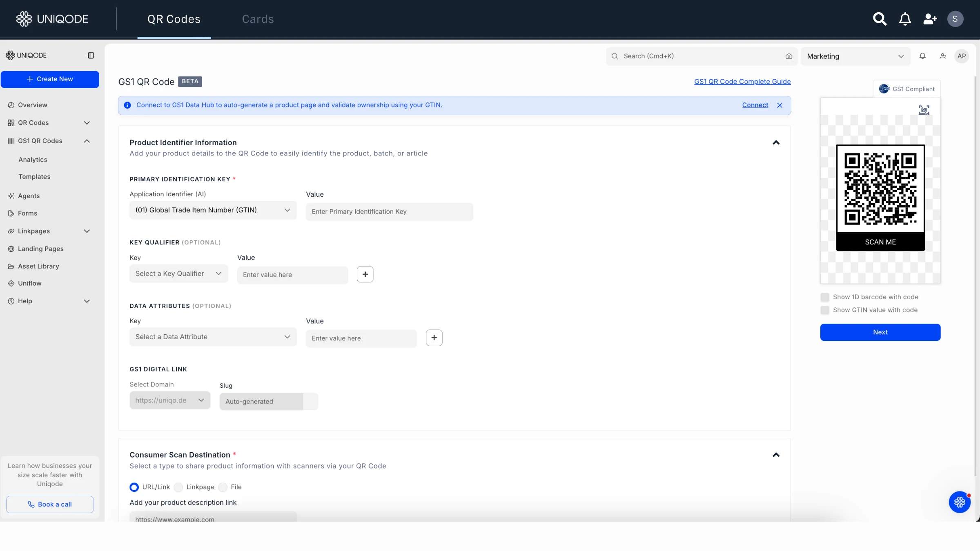The height and width of the screenshot is (551, 980).
Task: Click the GS1 Compliant badge
Action: (x=906, y=89)
